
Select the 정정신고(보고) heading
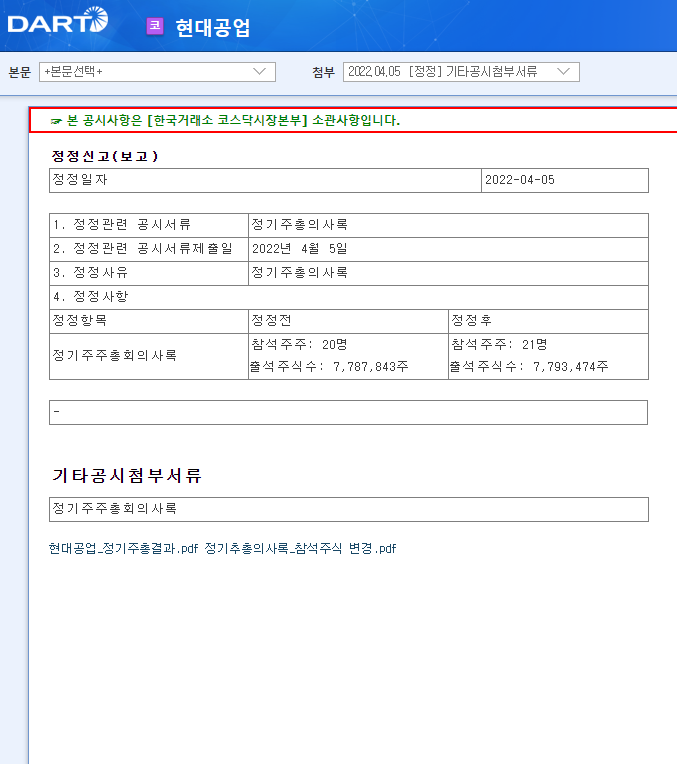tap(105, 156)
